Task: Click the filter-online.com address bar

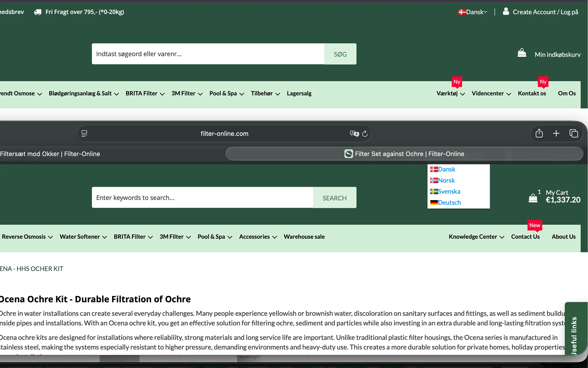Action: (224, 134)
